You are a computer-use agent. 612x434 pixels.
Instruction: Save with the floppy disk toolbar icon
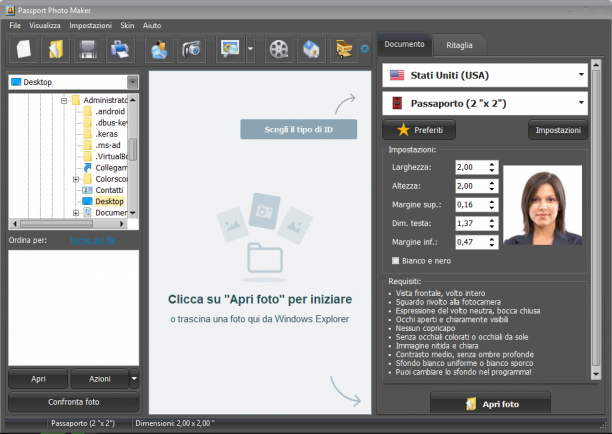pyautogui.click(x=88, y=49)
